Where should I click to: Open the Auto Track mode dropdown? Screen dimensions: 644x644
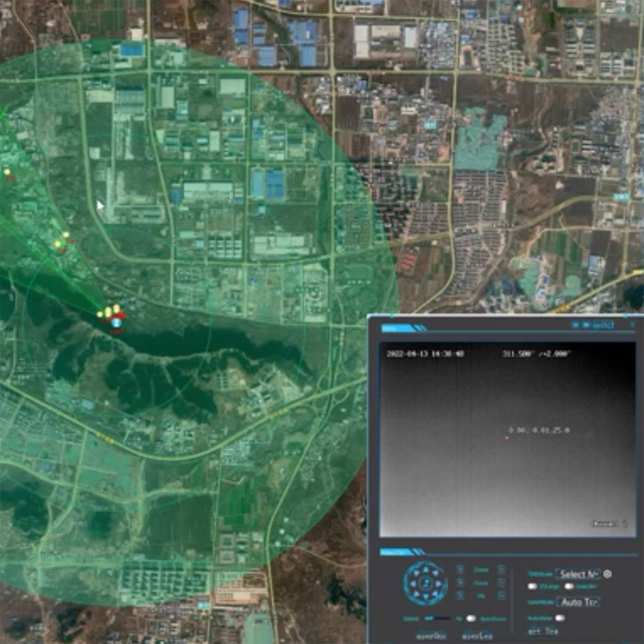pos(577,601)
